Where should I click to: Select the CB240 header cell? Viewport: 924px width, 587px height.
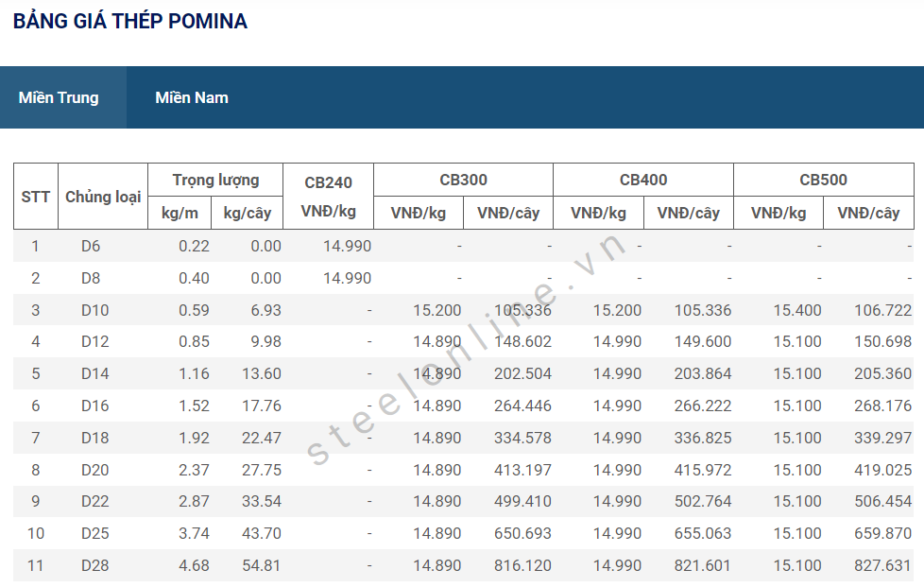point(328,197)
